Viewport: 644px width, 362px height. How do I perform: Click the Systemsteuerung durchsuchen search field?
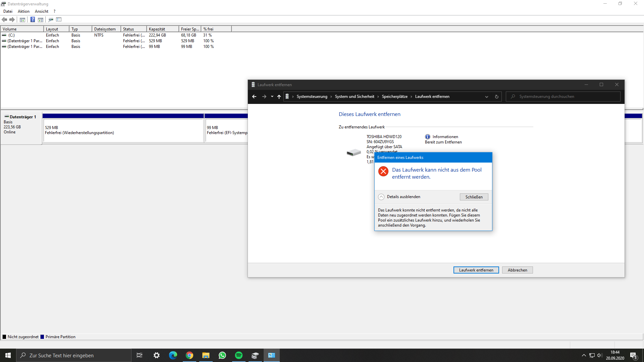coord(563,97)
